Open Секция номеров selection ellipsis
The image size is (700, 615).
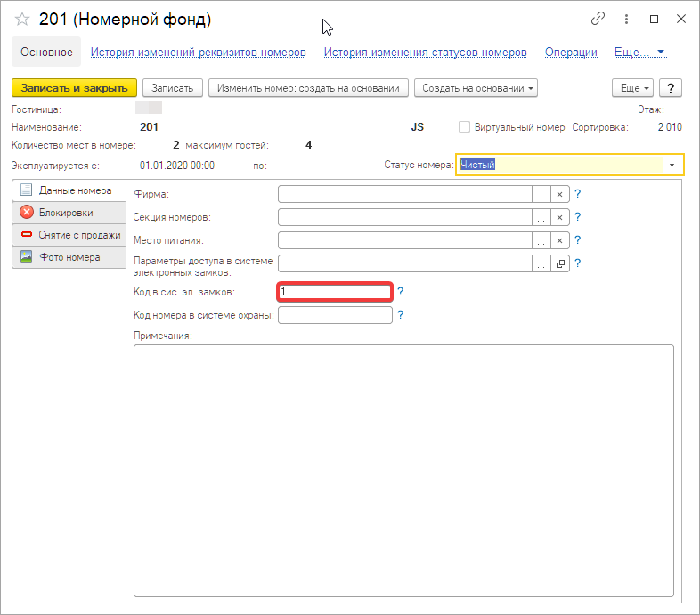[541, 218]
